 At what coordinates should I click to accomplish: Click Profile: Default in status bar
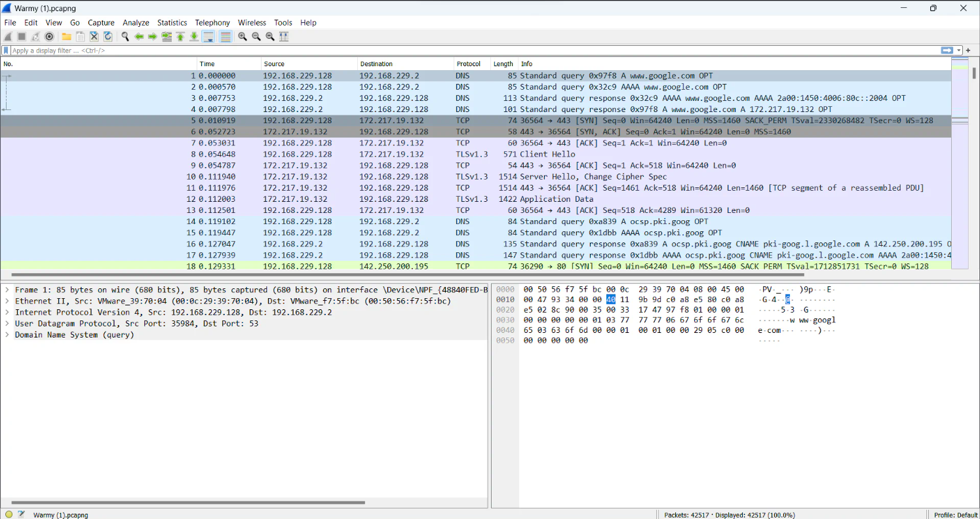[956, 514]
